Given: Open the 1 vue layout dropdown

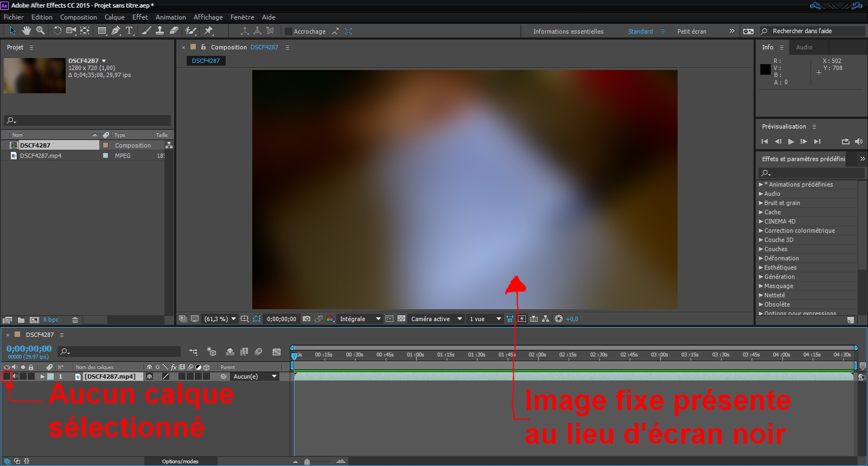Looking at the screenshot, I should (485, 319).
